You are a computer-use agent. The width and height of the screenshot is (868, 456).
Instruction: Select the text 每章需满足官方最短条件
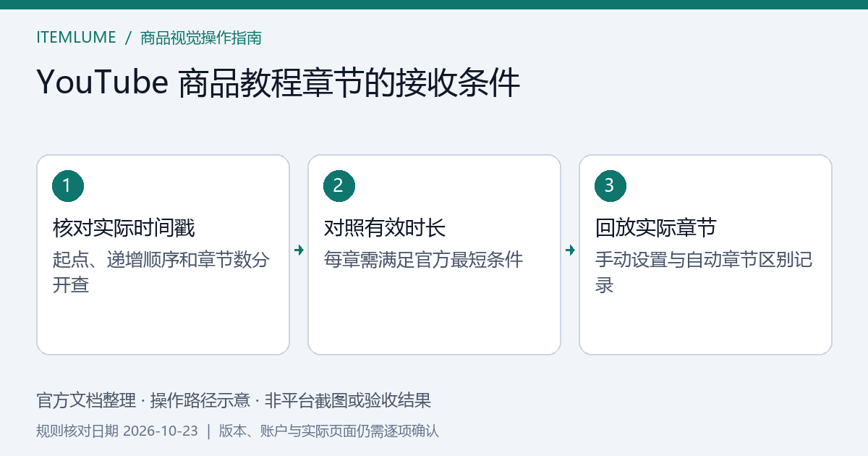[423, 260]
